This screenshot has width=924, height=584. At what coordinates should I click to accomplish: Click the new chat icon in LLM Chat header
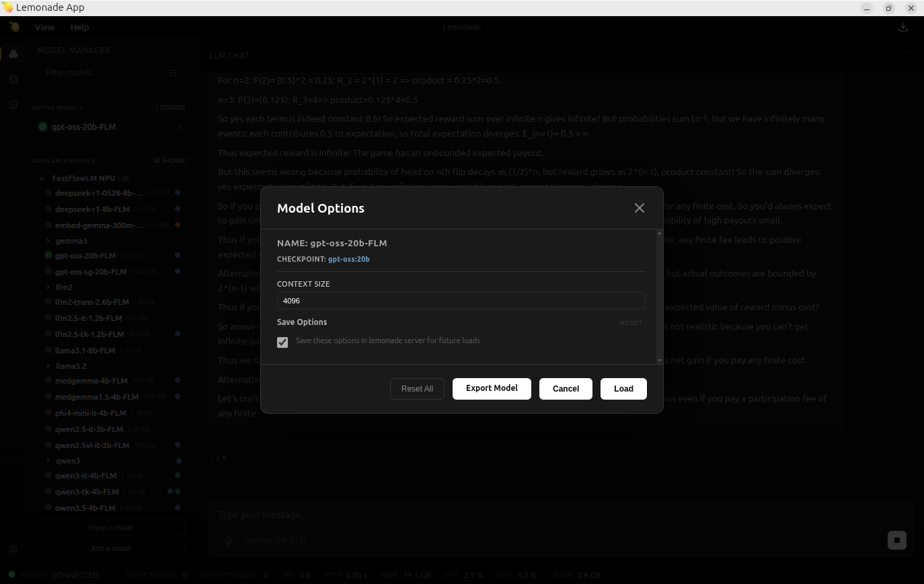pyautogui.click(x=904, y=56)
